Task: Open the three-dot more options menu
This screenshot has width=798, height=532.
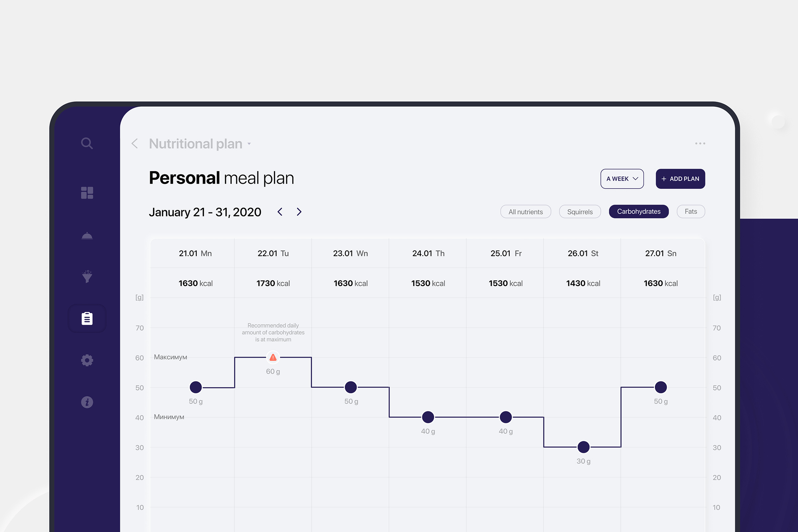Action: [x=700, y=144]
